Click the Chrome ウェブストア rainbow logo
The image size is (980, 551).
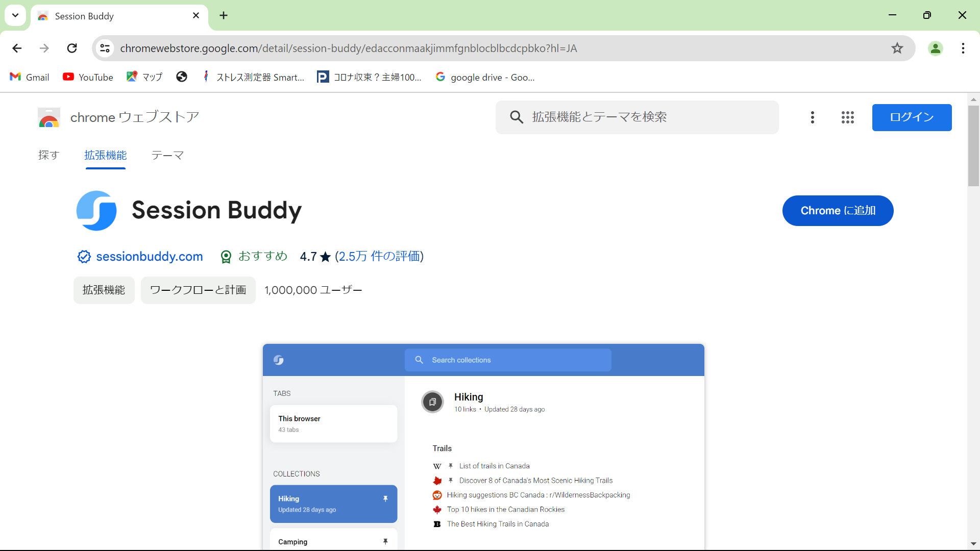pyautogui.click(x=48, y=117)
